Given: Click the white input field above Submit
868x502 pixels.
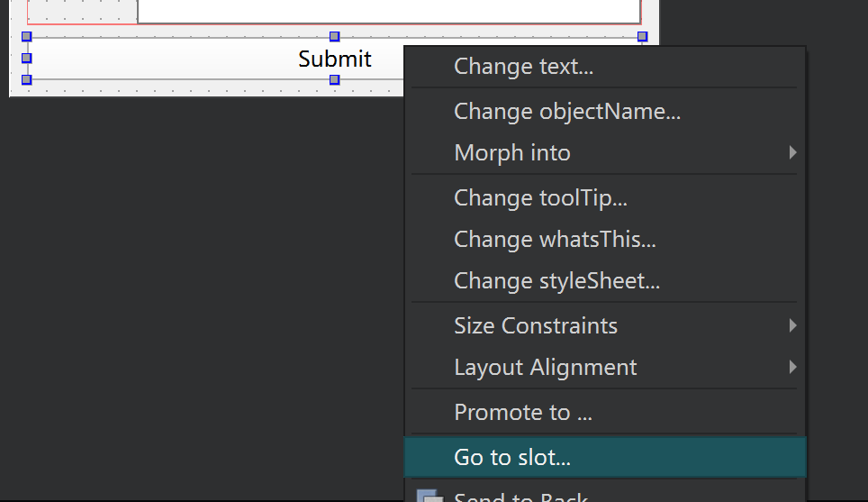Looking at the screenshot, I should point(387,10).
